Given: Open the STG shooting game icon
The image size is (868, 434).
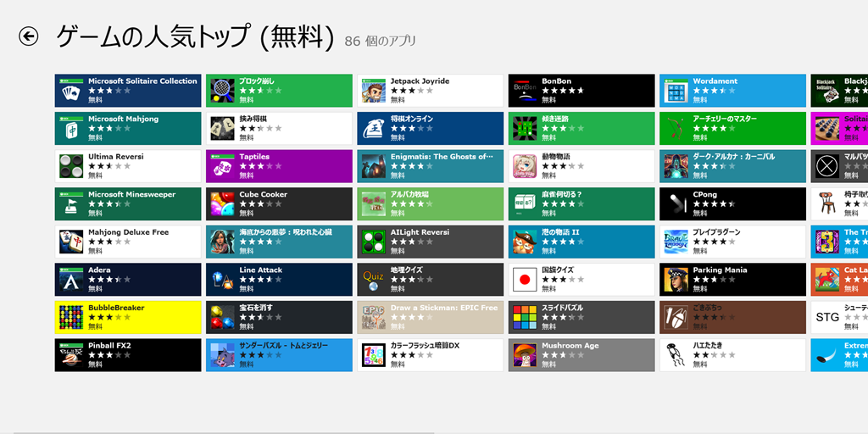Looking at the screenshot, I should click(x=827, y=318).
